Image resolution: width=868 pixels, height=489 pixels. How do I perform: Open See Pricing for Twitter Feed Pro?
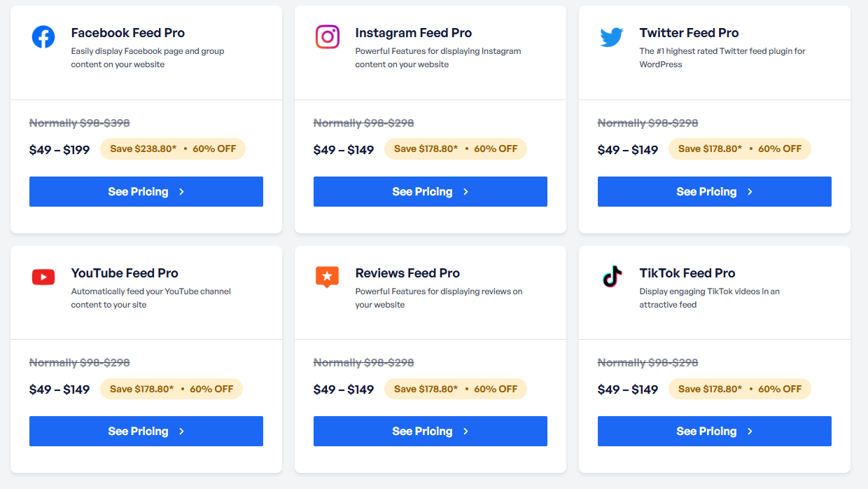(715, 191)
